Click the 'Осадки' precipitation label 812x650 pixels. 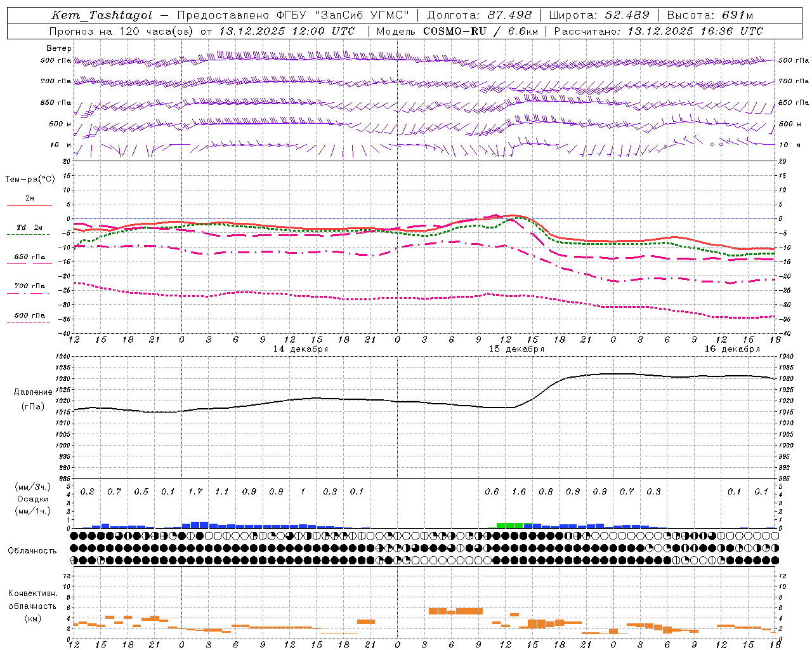pyautogui.click(x=33, y=499)
